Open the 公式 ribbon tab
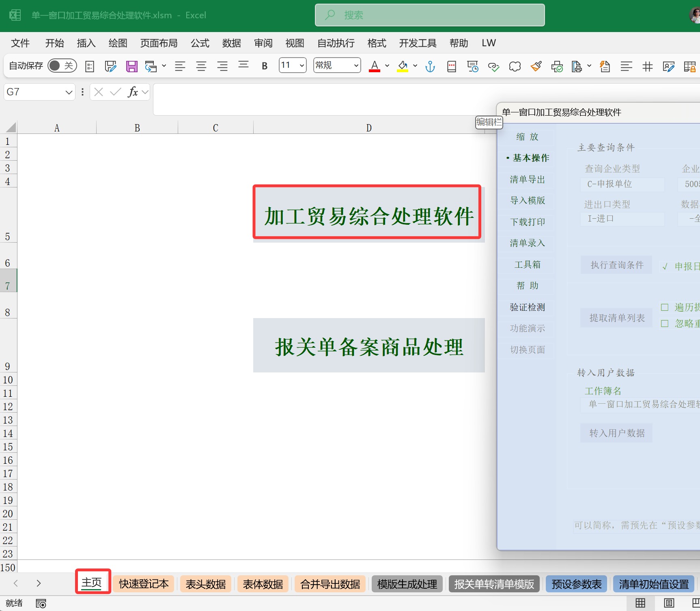 click(x=200, y=43)
